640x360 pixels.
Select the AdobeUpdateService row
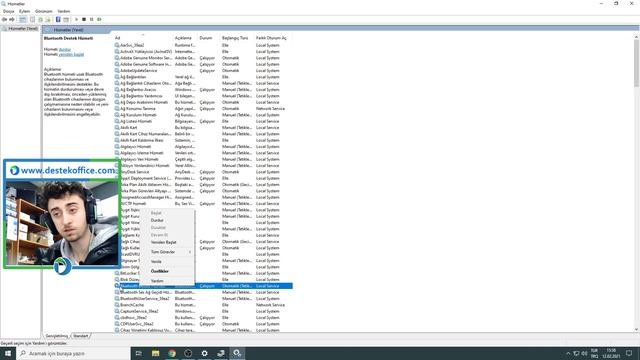click(x=203, y=71)
